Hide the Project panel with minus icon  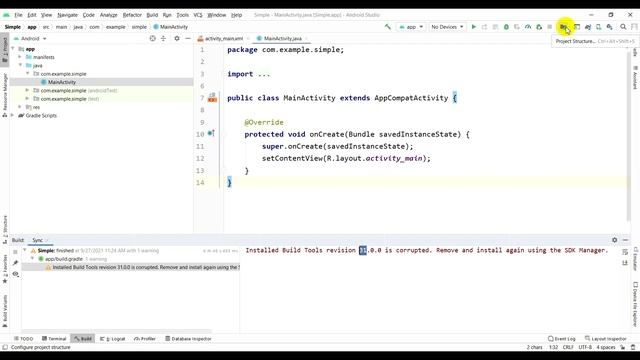click(x=188, y=38)
